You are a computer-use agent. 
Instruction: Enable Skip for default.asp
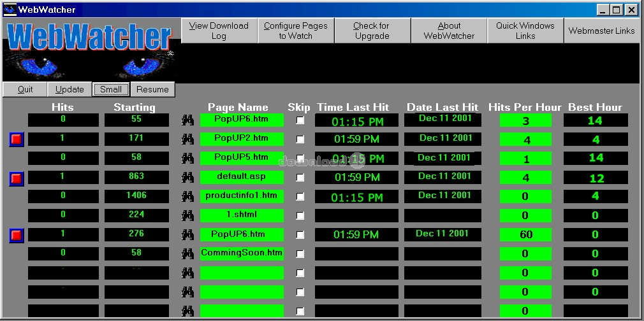[x=300, y=177]
